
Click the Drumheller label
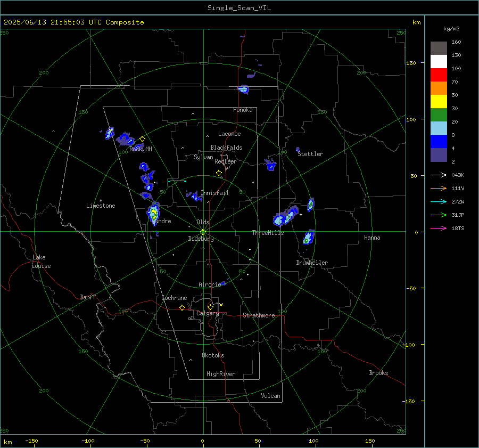[x=312, y=263]
